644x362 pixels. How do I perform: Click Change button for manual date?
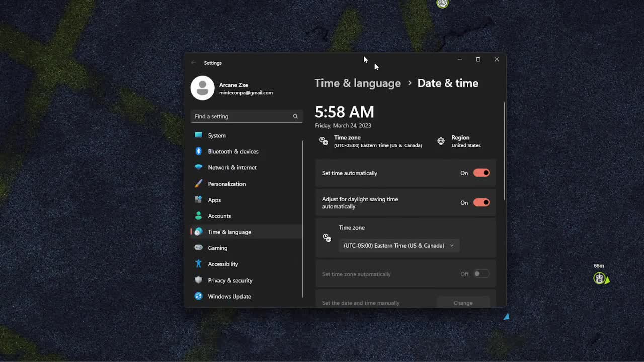463,303
